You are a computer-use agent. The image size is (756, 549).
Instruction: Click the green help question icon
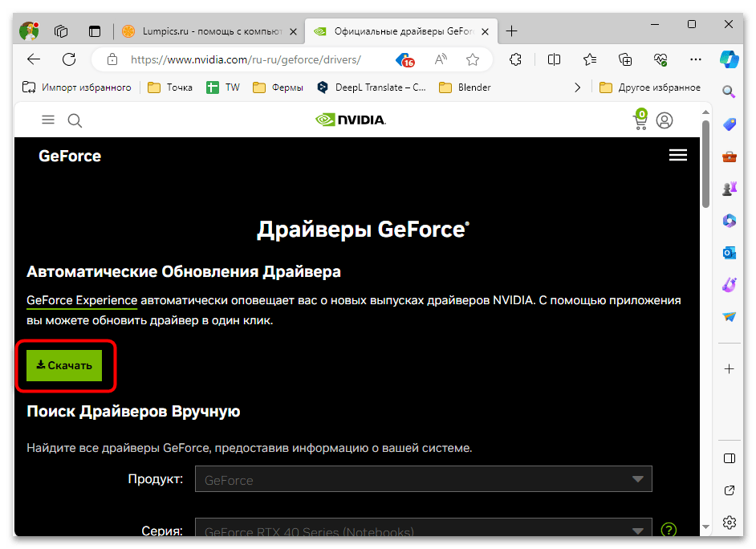(x=669, y=530)
